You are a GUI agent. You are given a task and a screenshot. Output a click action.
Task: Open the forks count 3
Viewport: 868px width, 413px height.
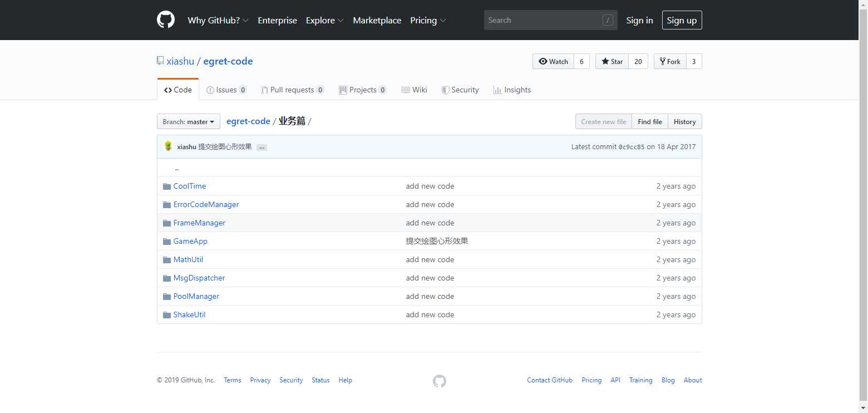(694, 61)
